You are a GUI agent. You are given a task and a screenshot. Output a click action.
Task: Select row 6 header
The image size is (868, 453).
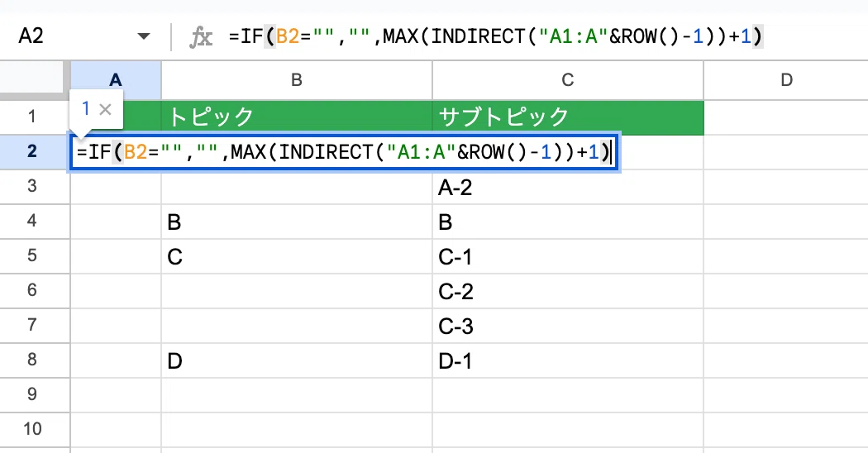pos(32,291)
